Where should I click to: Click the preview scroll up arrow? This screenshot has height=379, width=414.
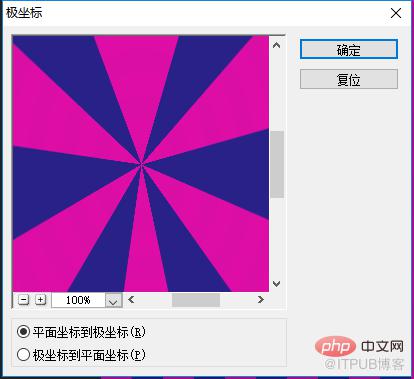pos(276,45)
